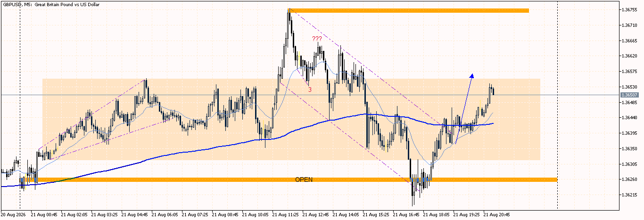644x220 pixels.
Task: Select the red '3' wave label
Action: coord(310,90)
